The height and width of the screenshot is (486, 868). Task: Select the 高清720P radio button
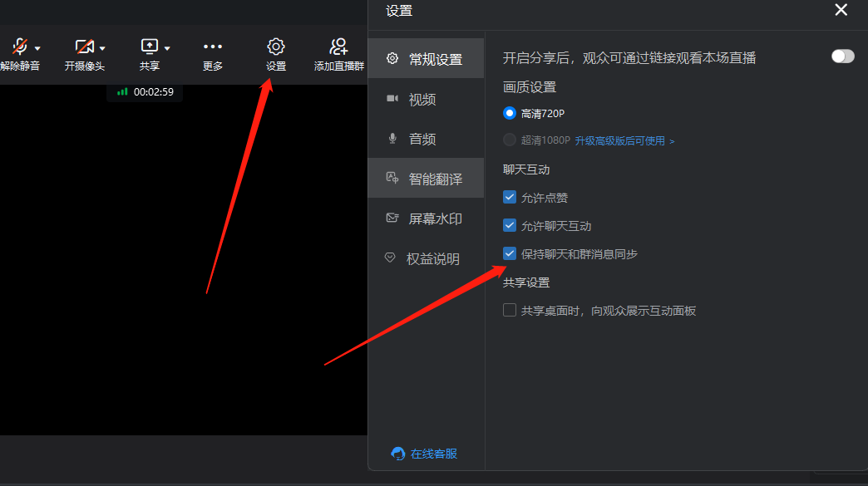[x=510, y=113]
